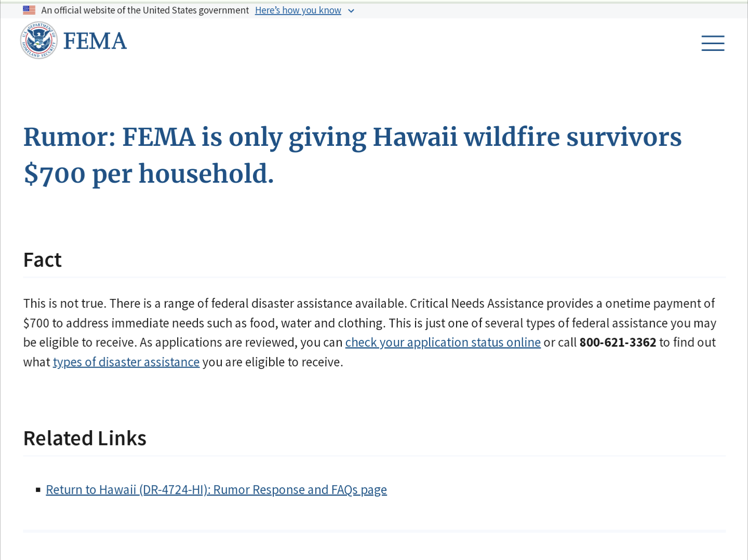This screenshot has height=560, width=748.
Task: Click the bullet before the Return to Hawaii link
Action: [38, 490]
